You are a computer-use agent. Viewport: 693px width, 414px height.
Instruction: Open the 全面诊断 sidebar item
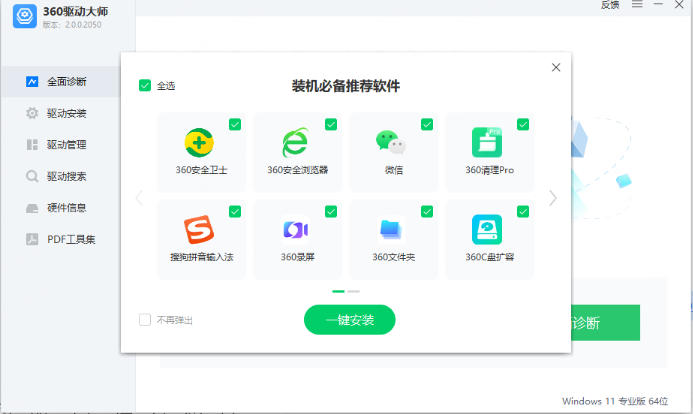coord(61,82)
